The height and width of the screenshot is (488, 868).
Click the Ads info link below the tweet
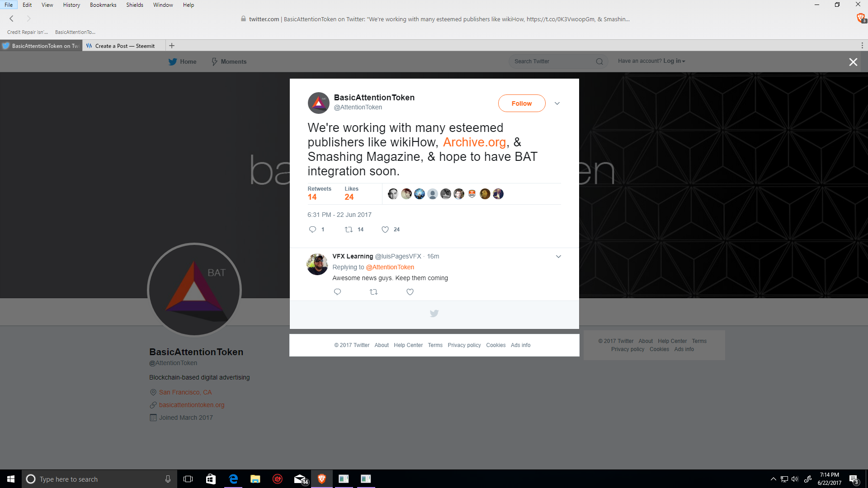coord(520,345)
